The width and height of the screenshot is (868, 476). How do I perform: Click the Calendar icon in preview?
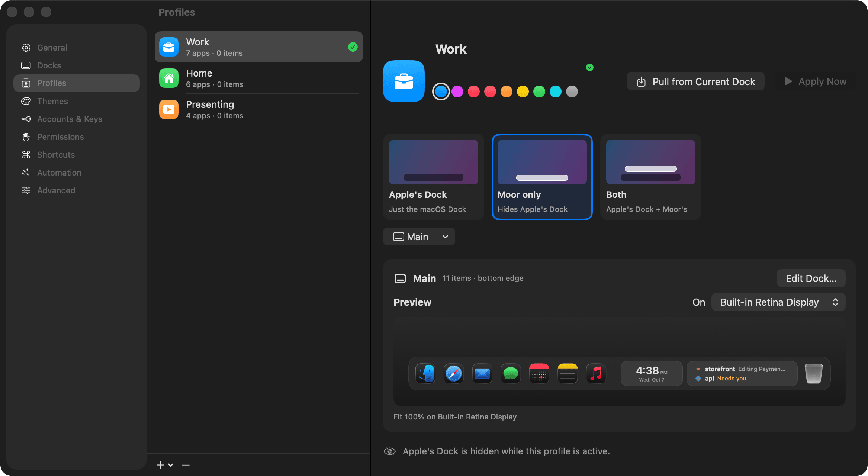pyautogui.click(x=539, y=374)
